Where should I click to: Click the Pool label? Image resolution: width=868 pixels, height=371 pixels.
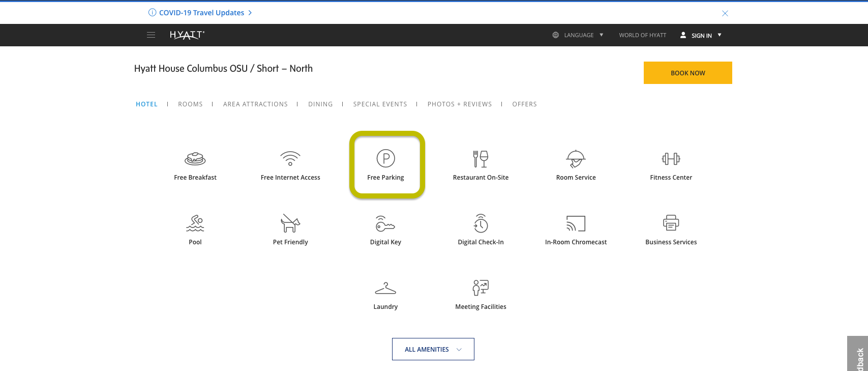click(x=195, y=242)
